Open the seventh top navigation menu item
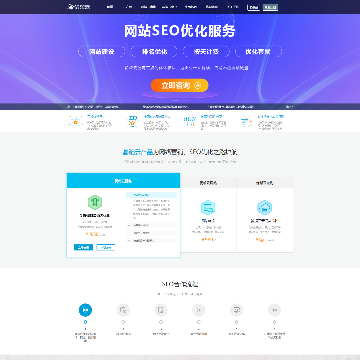 click(232, 7)
